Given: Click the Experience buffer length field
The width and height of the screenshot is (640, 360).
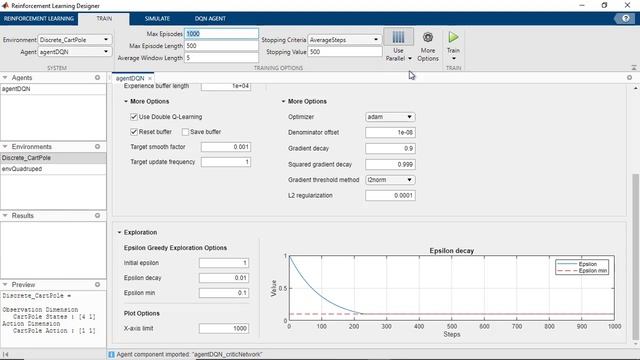Looking at the screenshot, I should [226, 86].
